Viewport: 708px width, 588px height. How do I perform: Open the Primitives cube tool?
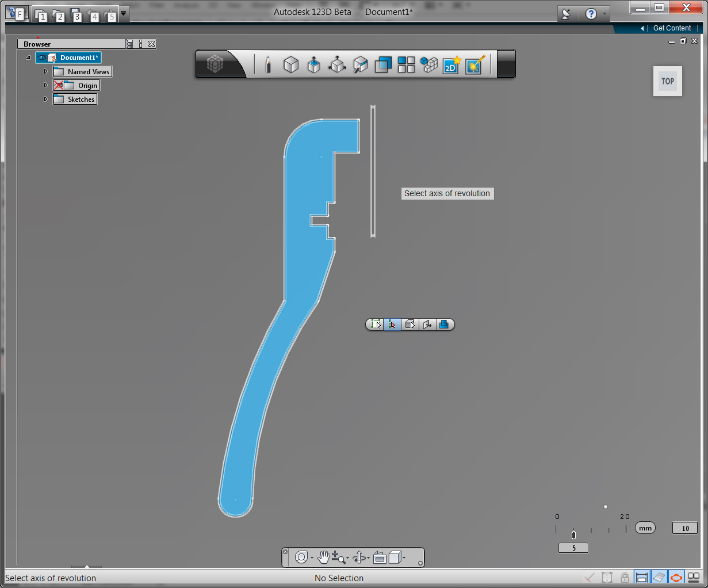[x=291, y=64]
